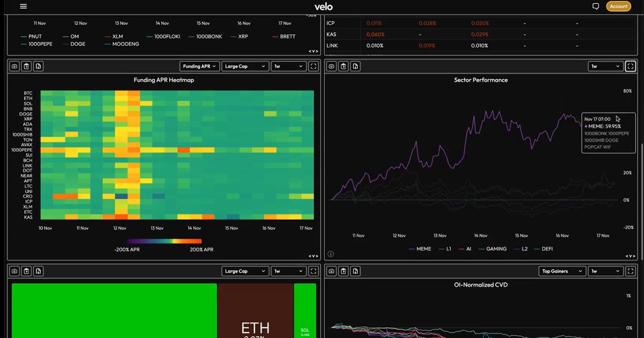Open the heatmap Large Cap dropdown
644x338 pixels.
tap(245, 66)
